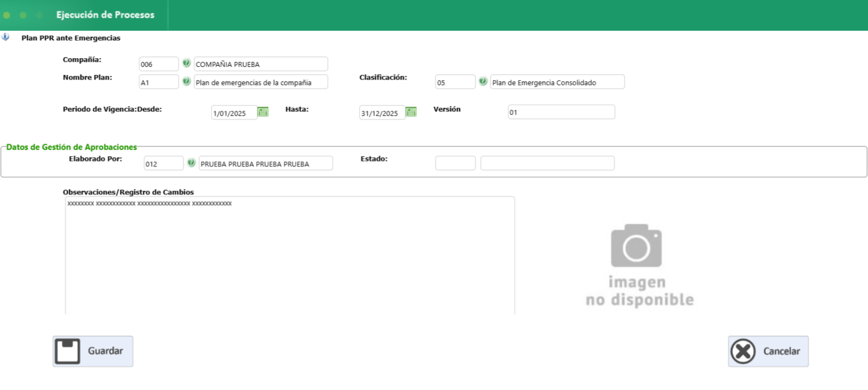Open the lookup icon beside Clasificación code
868x390 pixels.
click(x=483, y=81)
